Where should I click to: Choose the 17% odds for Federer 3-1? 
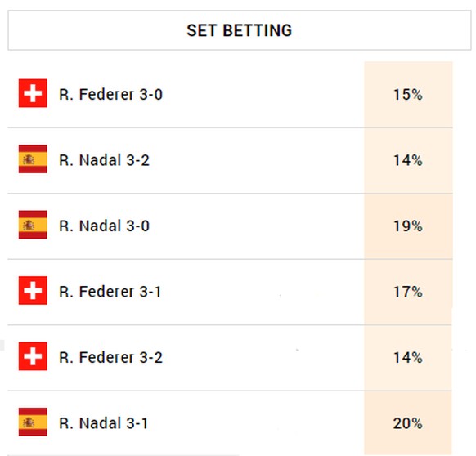[x=408, y=292]
